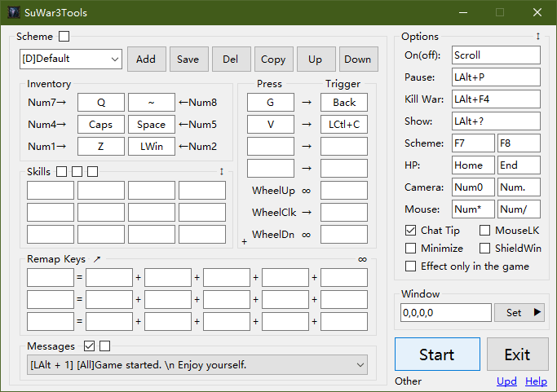This screenshot has height=392, width=557.
Task: Enable the MouseLK checkbox
Action: tap(485, 230)
